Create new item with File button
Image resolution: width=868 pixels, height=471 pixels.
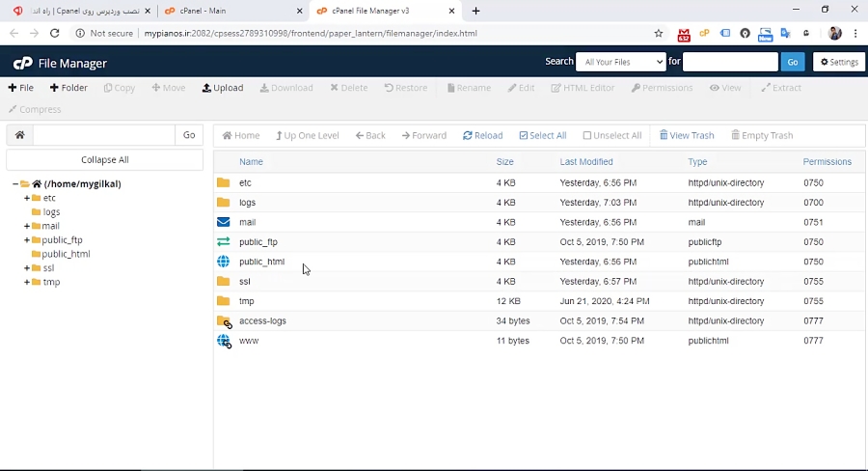21,88
